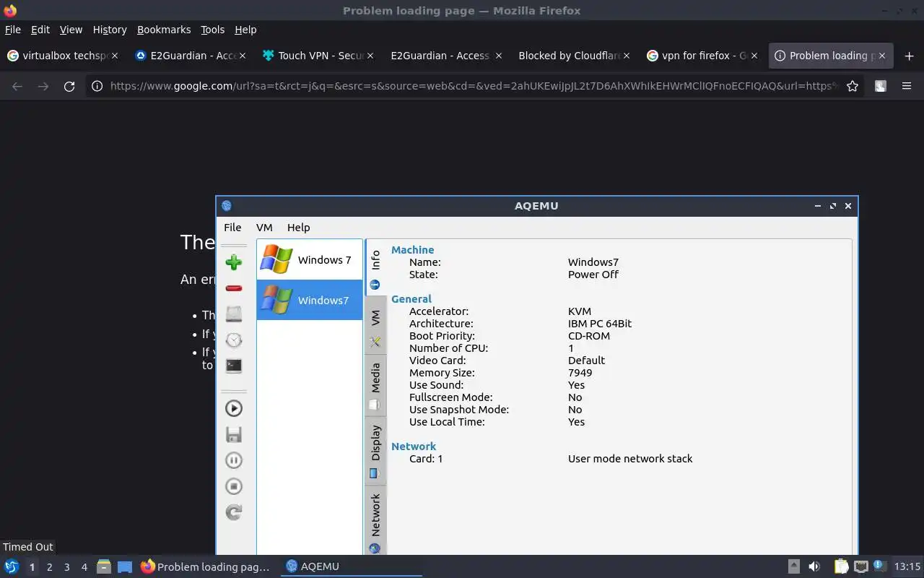Viewport: 924px width, 578px height.
Task: Click the show desktop icon in taskbar
Action: (125, 566)
